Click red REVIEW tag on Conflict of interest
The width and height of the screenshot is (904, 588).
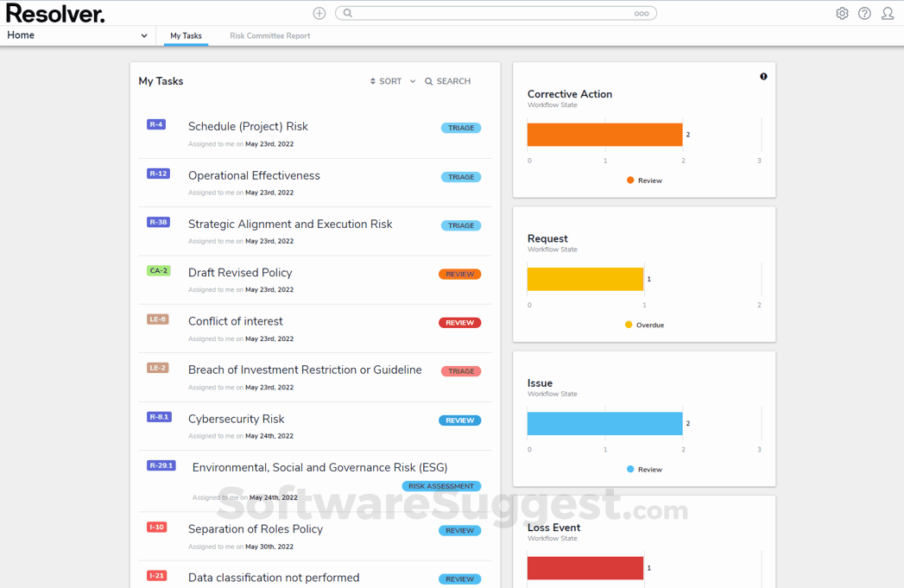(x=459, y=323)
